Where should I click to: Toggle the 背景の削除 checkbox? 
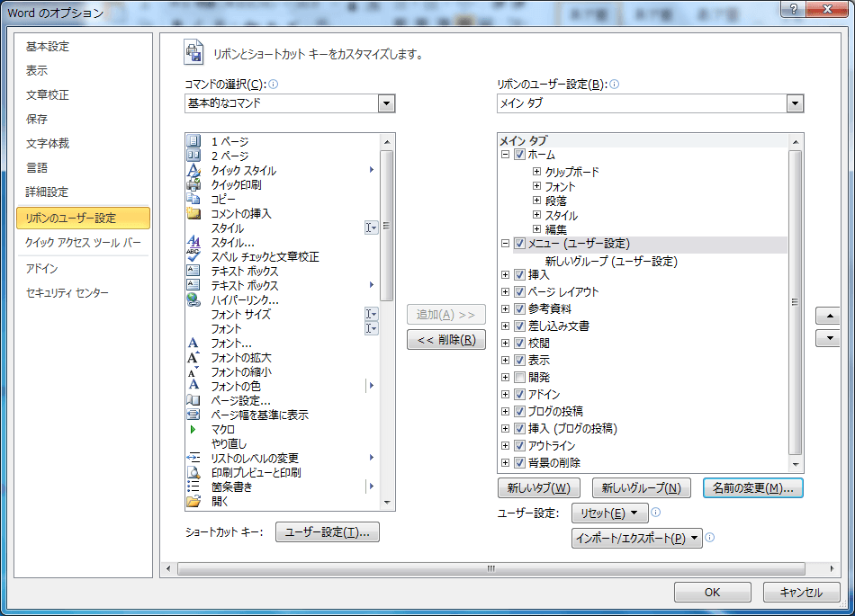[x=519, y=462]
